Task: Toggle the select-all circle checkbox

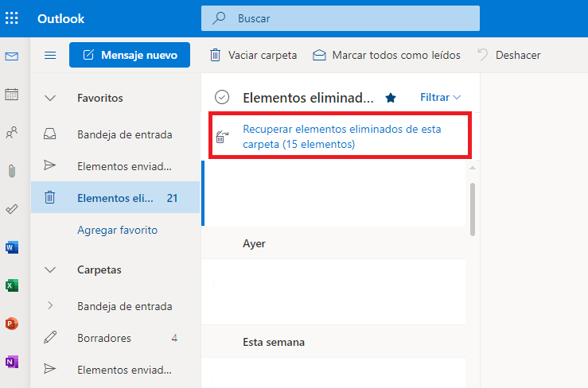Action: click(x=222, y=97)
